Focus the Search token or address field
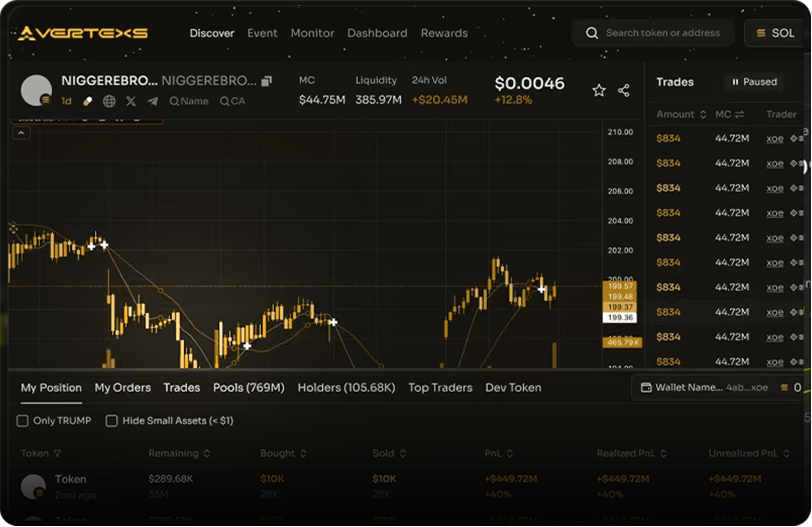This screenshot has height=527, width=812. coord(662,33)
